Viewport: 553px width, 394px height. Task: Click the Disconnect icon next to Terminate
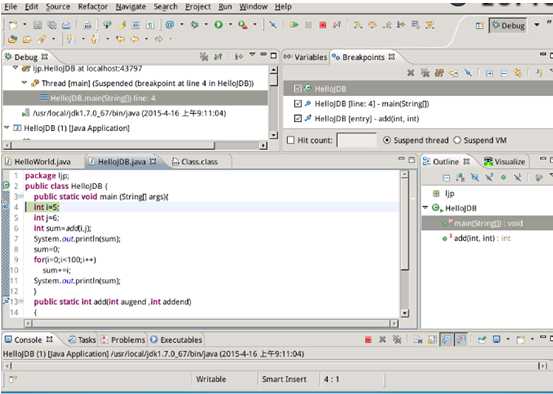[337, 25]
